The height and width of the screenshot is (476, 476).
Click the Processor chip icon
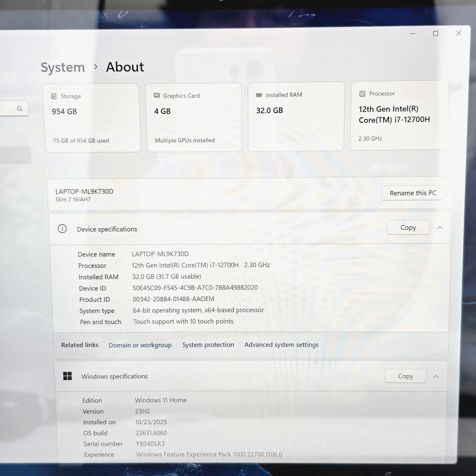pyautogui.click(x=362, y=94)
